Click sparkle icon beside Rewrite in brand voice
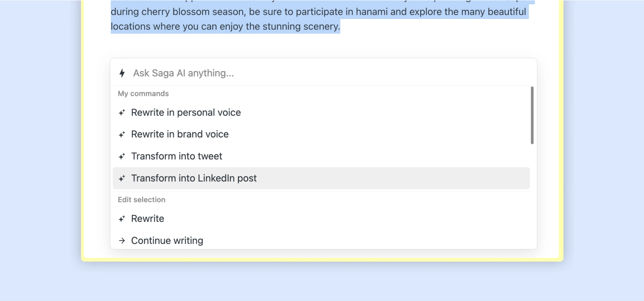 (x=122, y=135)
